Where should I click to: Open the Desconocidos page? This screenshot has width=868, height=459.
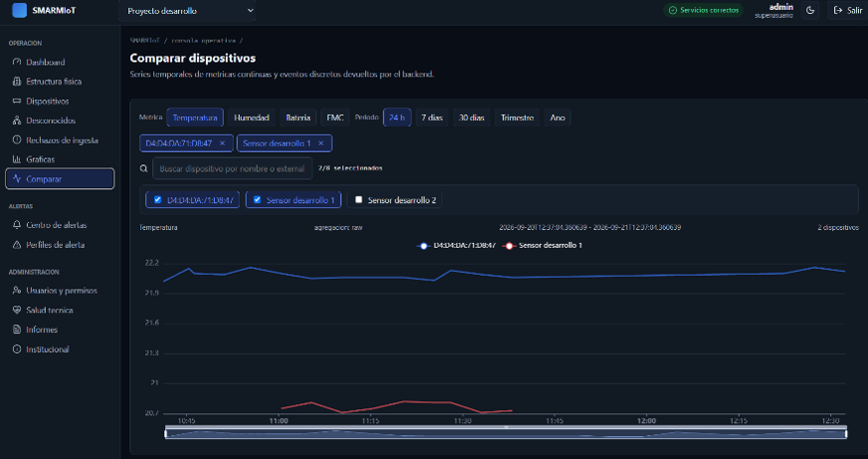[x=60, y=120]
